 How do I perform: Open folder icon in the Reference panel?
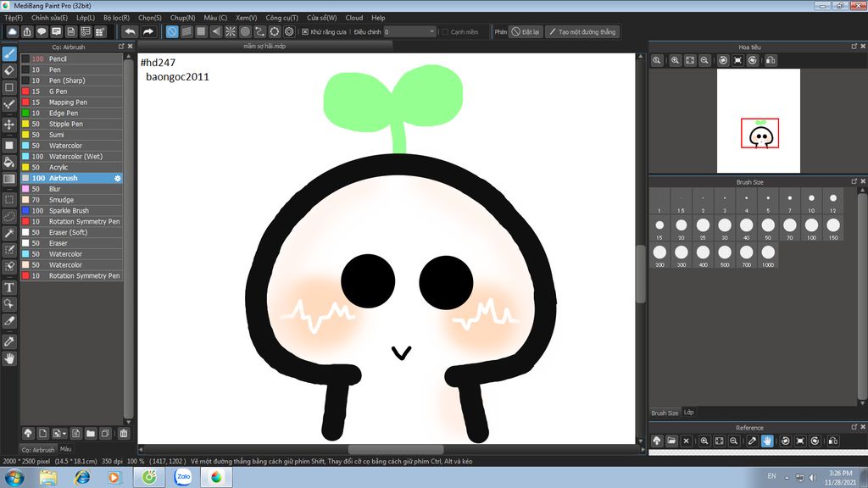[x=671, y=441]
